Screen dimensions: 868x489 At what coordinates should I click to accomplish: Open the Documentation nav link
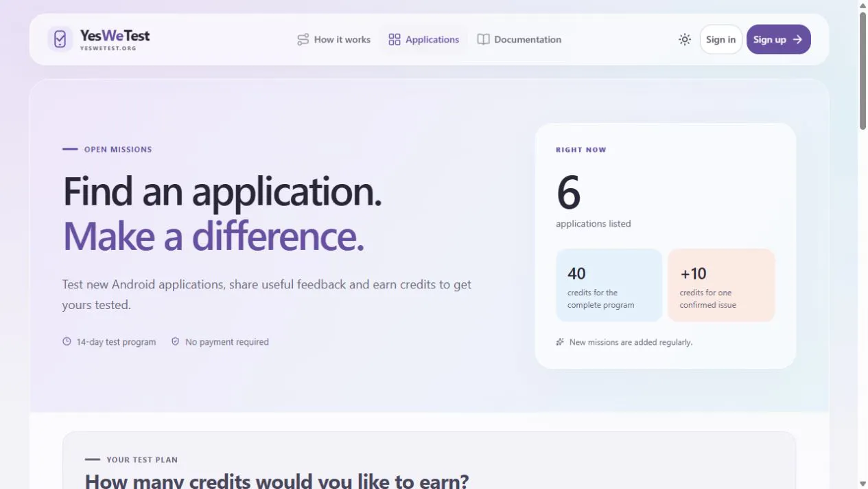(519, 40)
